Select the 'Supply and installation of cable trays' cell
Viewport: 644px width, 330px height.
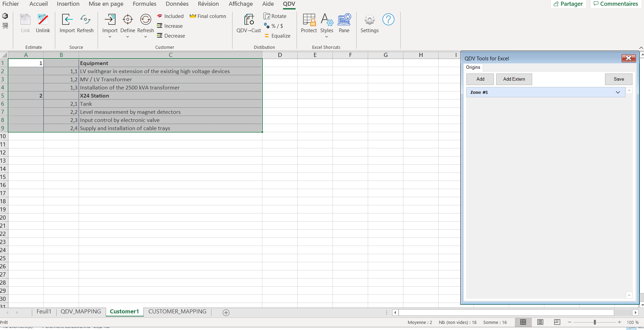click(x=170, y=128)
